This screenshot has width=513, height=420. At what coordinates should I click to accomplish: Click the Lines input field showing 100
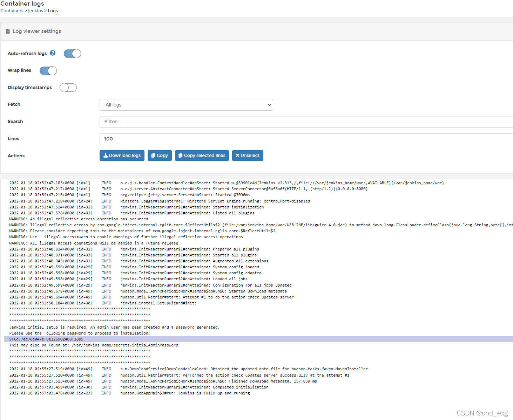(306, 139)
